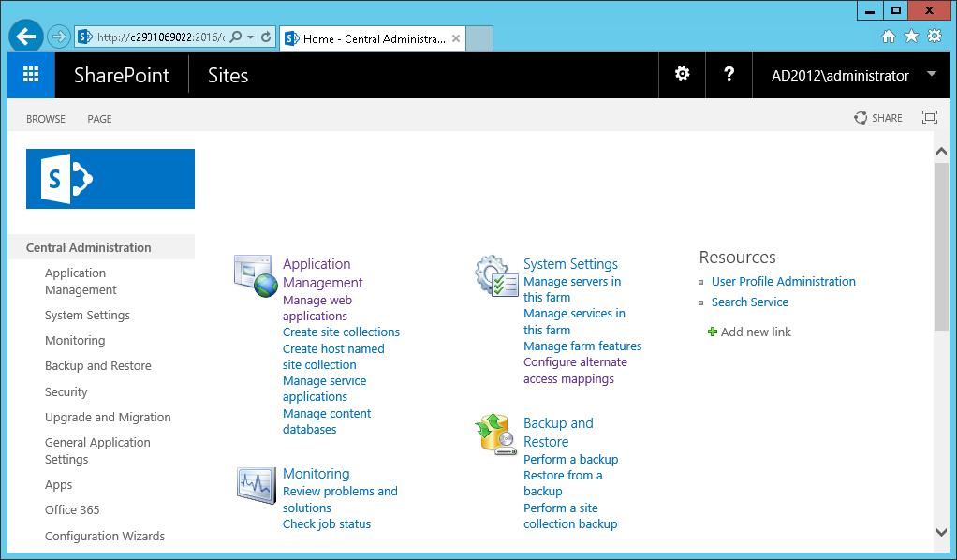Expand the AD2012\administrator user menu
Image resolution: width=957 pixels, height=560 pixels.
(931, 75)
